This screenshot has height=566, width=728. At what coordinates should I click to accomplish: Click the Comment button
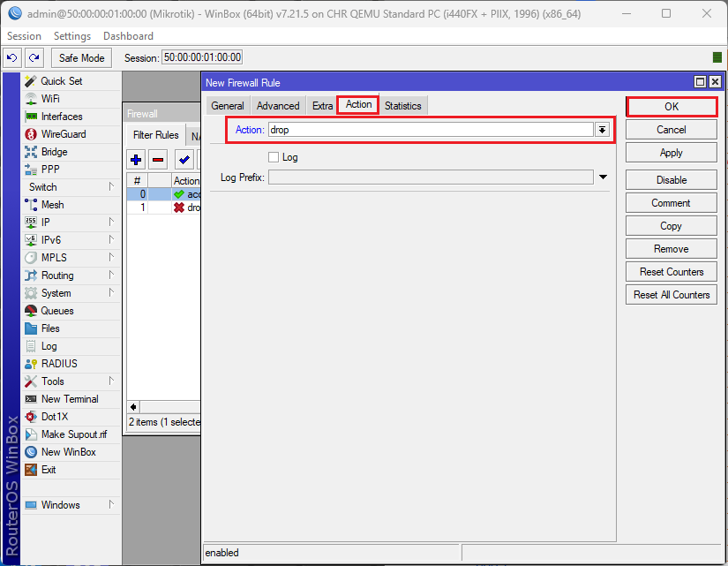point(672,203)
